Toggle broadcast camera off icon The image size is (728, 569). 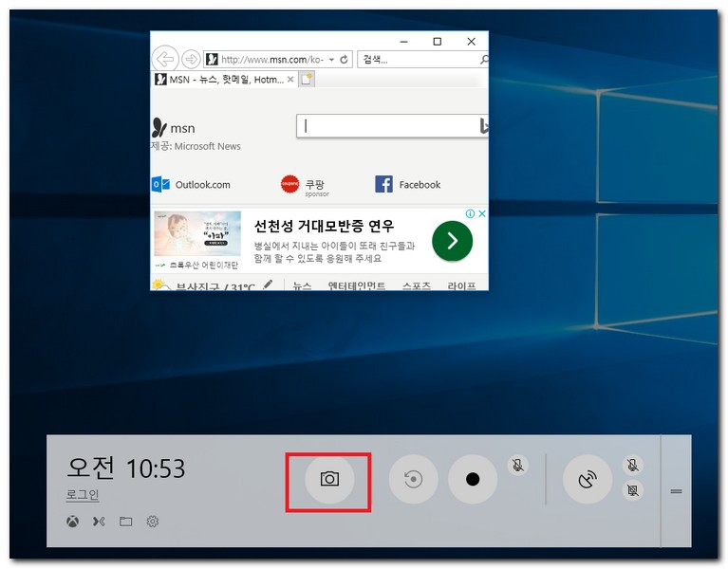coord(632,490)
